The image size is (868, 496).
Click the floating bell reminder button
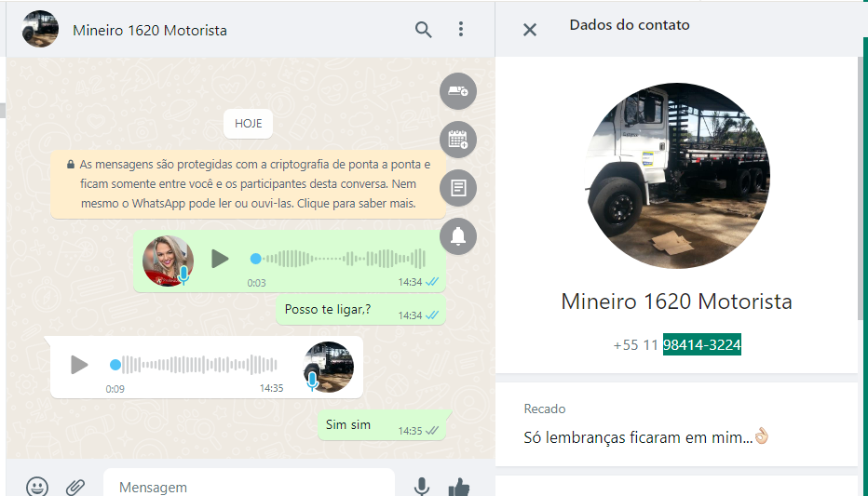(458, 236)
